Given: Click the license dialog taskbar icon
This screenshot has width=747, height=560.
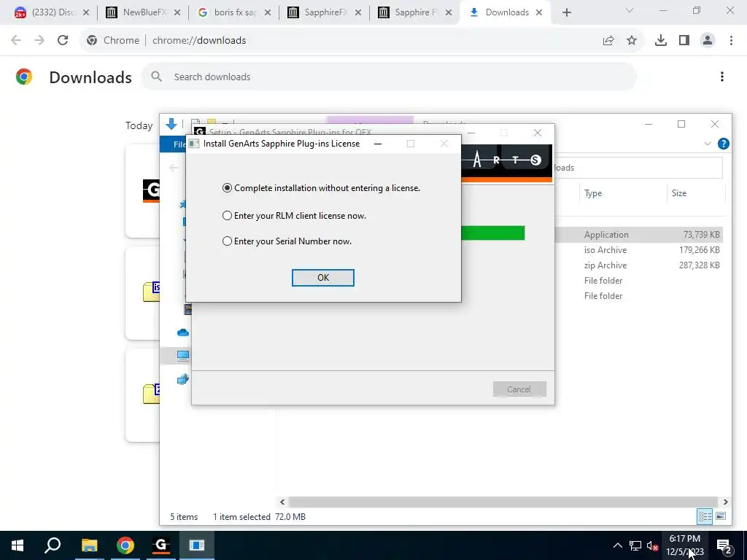Looking at the screenshot, I should 197,545.
